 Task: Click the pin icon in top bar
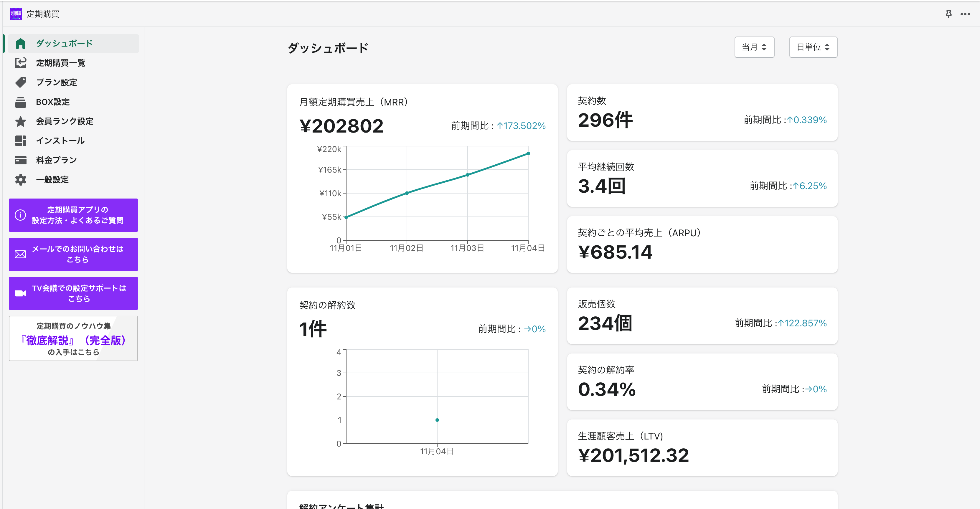click(948, 14)
